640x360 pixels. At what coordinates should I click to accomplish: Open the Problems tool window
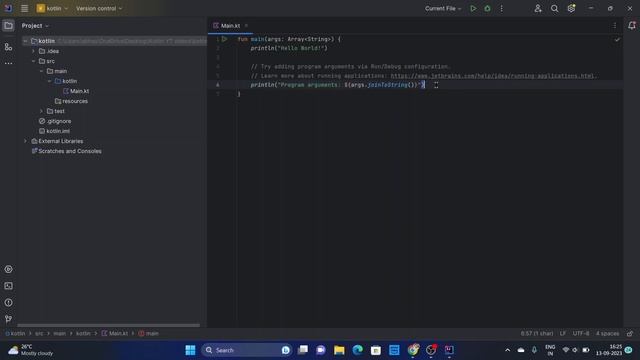pos(8,303)
